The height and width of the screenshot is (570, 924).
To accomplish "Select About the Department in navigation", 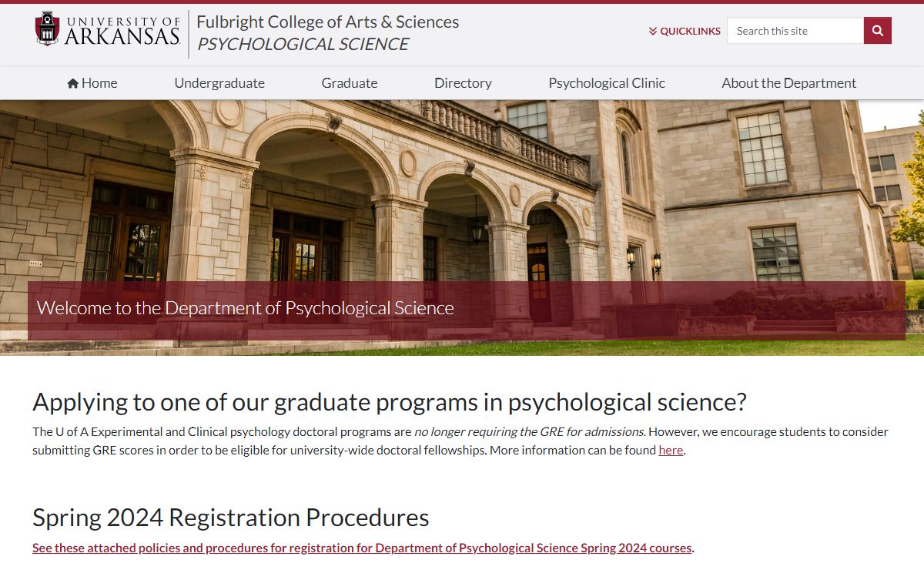I will 788,83.
